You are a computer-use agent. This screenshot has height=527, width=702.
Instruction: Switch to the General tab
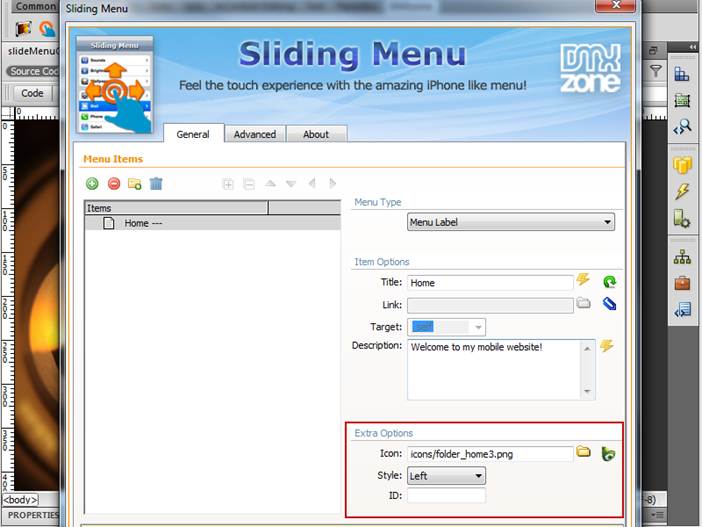193,134
